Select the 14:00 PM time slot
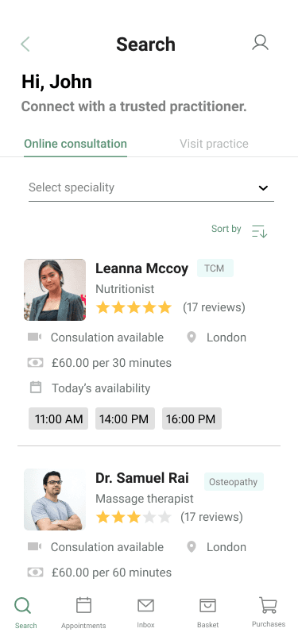 click(125, 418)
